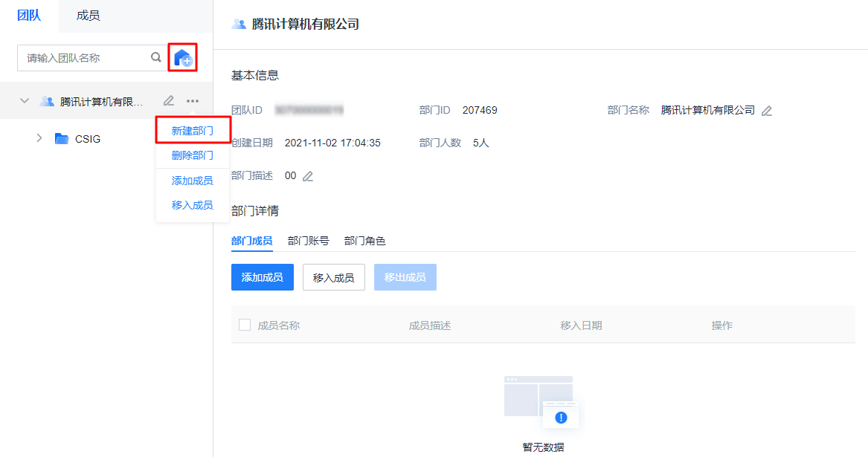Click the 部门ID value 207469
Screen dimensions: 868x457
(480, 110)
